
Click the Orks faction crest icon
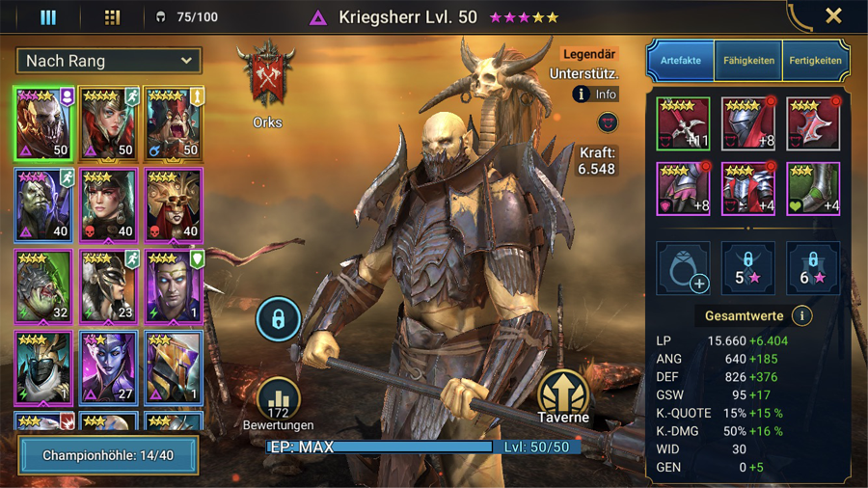coord(266,74)
